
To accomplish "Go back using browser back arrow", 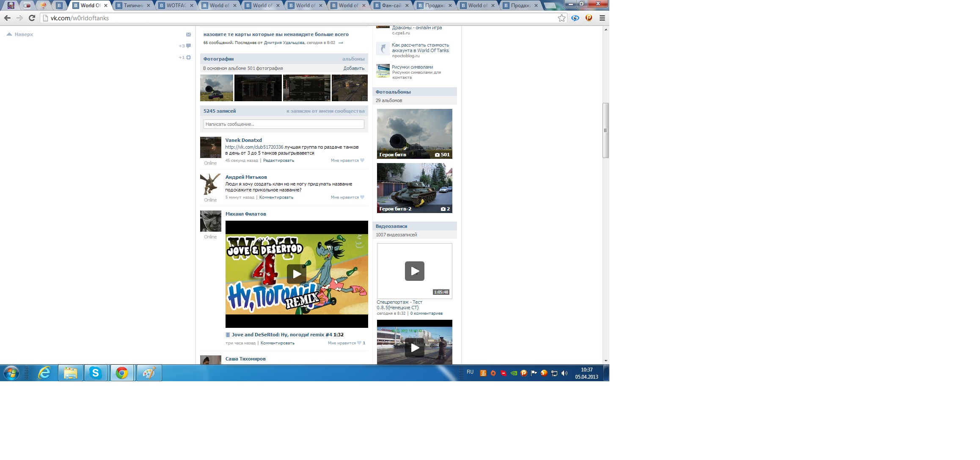I will pos(7,18).
